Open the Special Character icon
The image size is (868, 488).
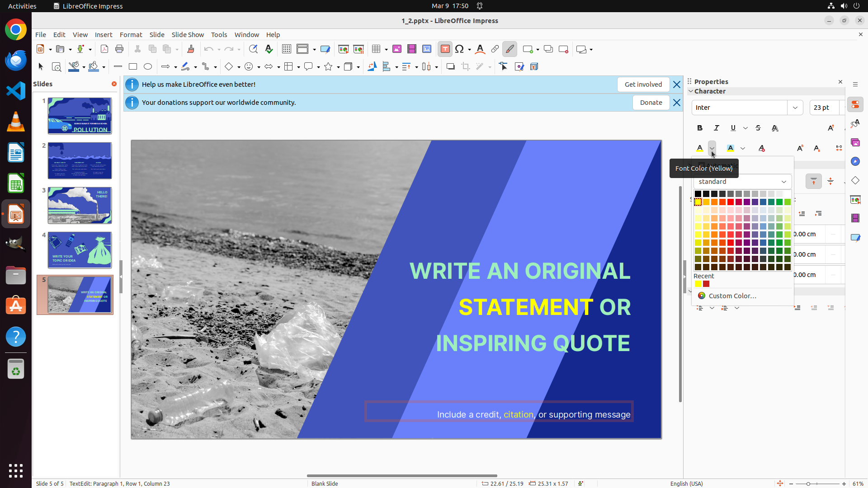tap(459, 49)
